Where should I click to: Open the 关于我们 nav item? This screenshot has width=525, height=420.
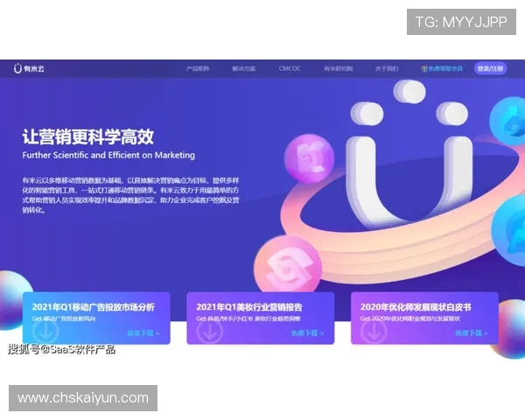tap(387, 68)
